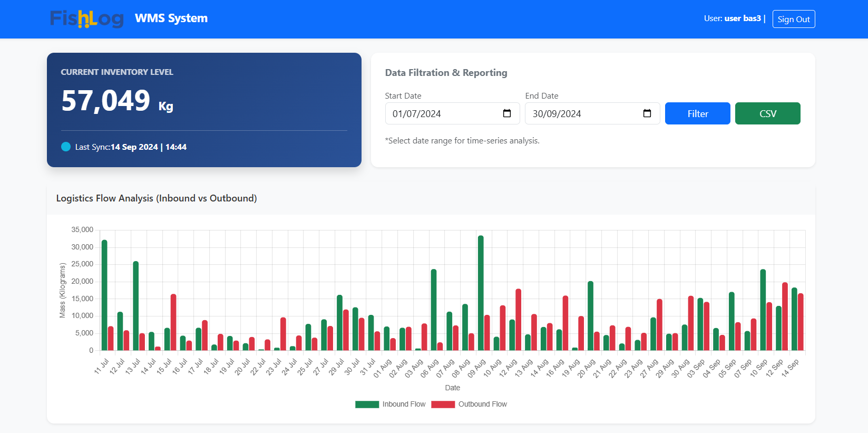Export data with the CSV button
Screen dimensions: 868x433
click(x=767, y=113)
